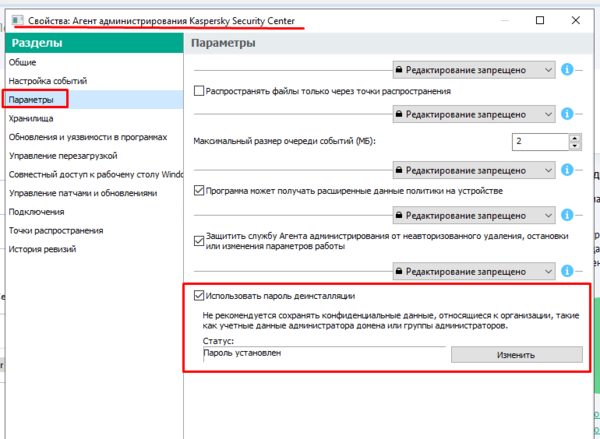This screenshot has width=600, height=439.
Task: Increase event queue size with up arrow
Action: pyautogui.click(x=575, y=138)
